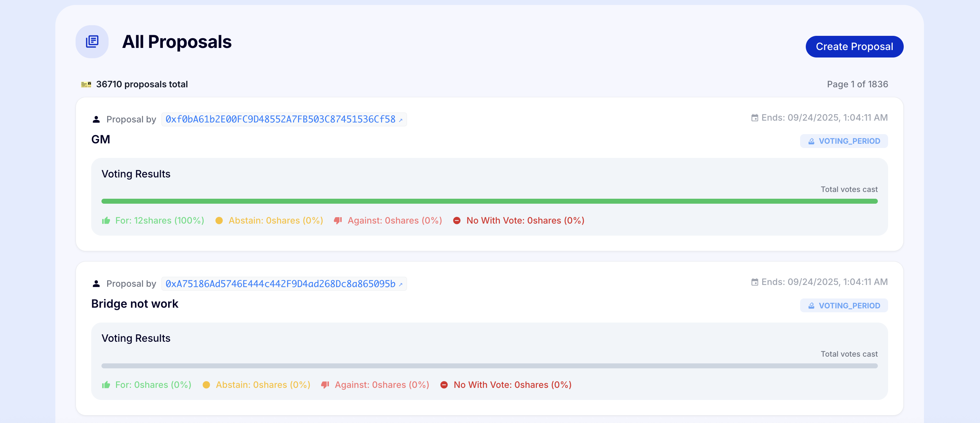Click the ticket icon beside proposals total
This screenshot has width=980, height=423.
click(86, 84)
